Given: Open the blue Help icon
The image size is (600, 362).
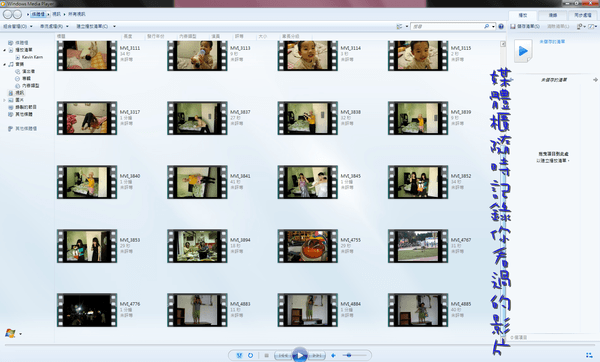Looking at the screenshot, I should tap(501, 26).
